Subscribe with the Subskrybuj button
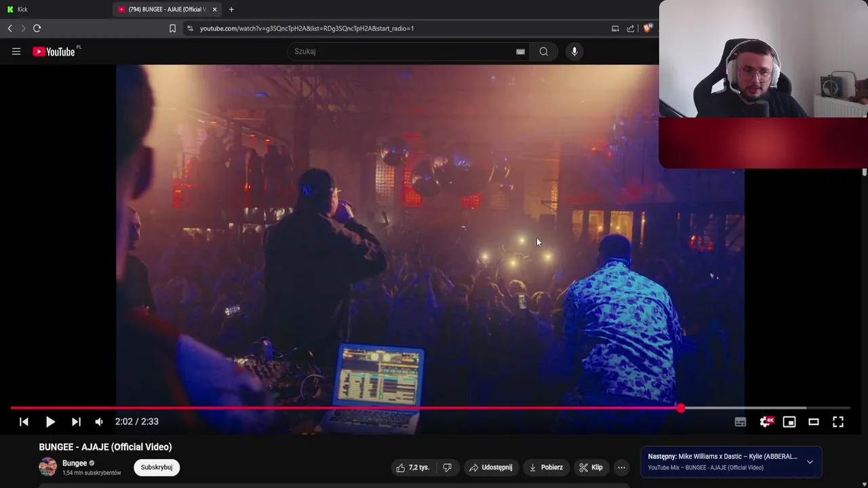This screenshot has width=868, height=488. pos(157,467)
